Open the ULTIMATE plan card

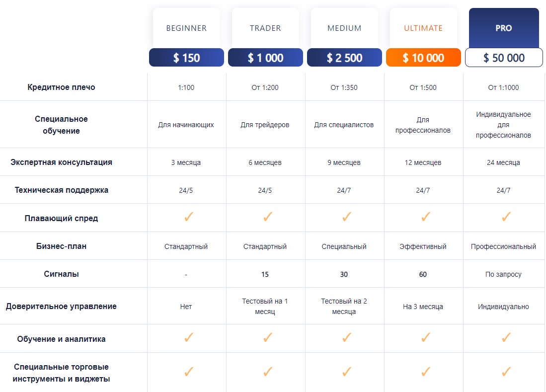(x=423, y=28)
